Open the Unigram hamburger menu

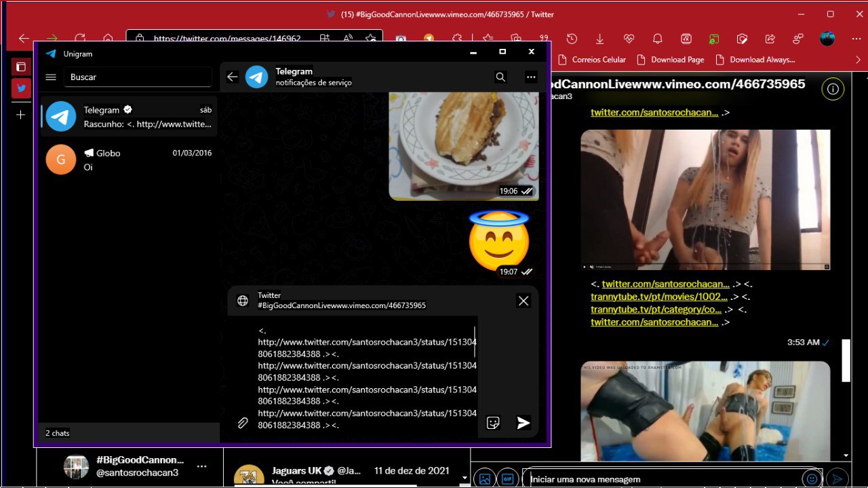[50, 77]
